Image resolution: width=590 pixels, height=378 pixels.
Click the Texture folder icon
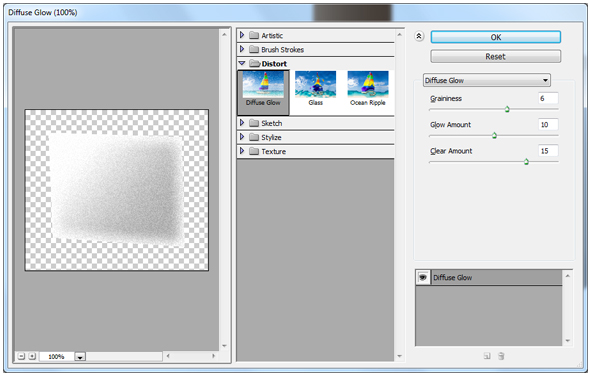pos(254,151)
